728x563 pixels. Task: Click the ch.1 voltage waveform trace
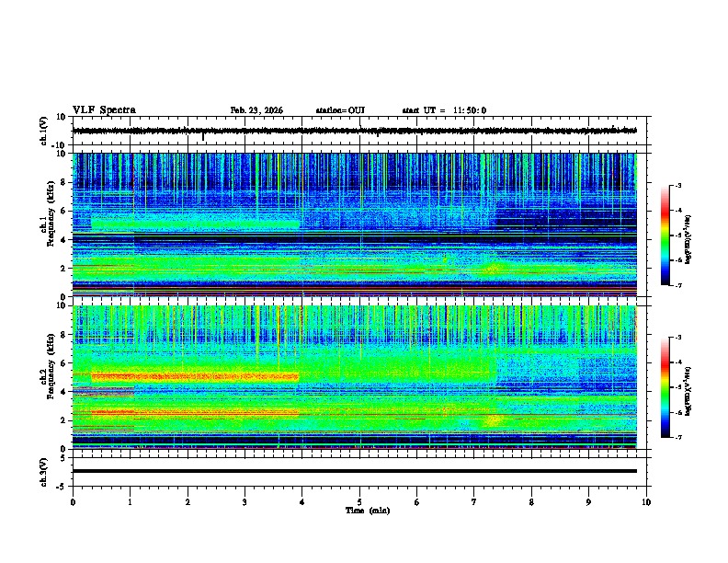click(354, 131)
